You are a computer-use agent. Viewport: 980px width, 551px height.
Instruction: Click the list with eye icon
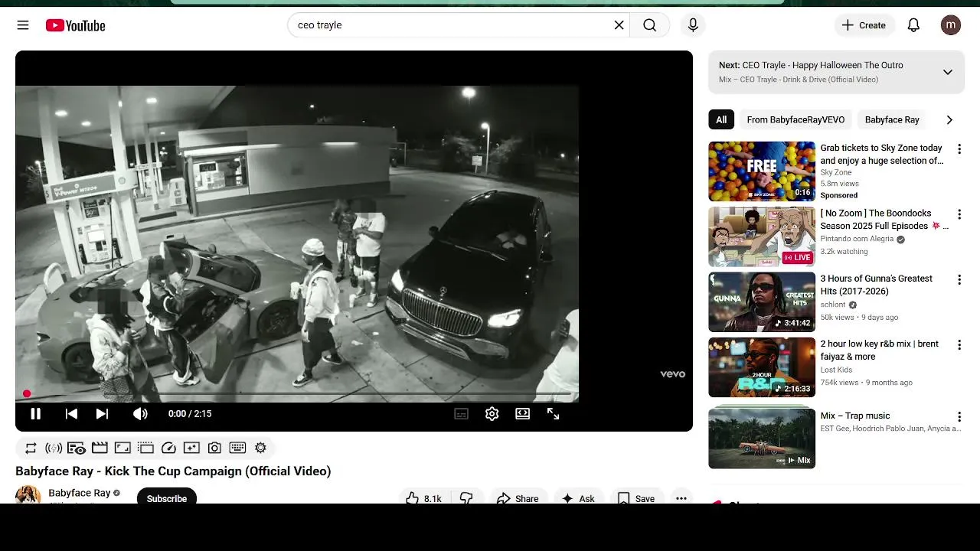pyautogui.click(x=77, y=448)
